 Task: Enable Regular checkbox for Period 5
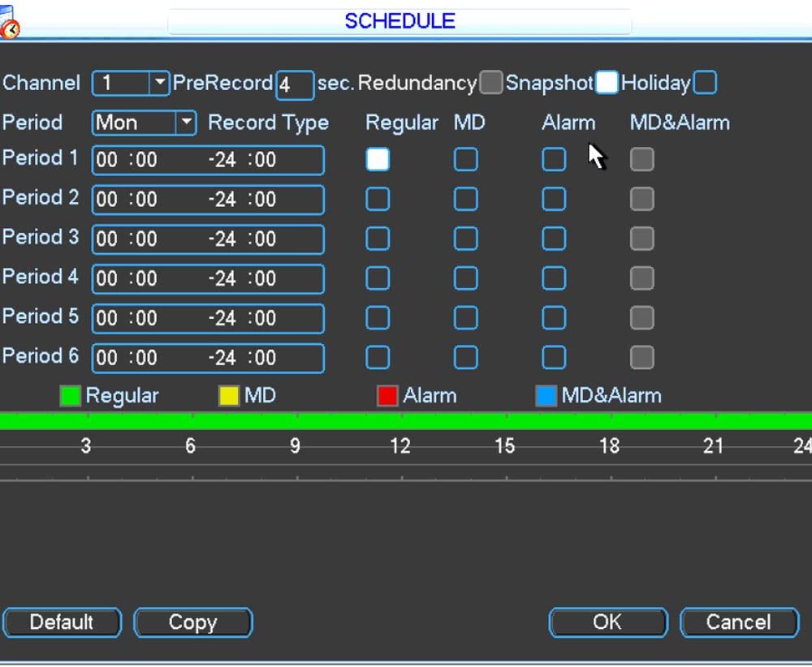378,318
